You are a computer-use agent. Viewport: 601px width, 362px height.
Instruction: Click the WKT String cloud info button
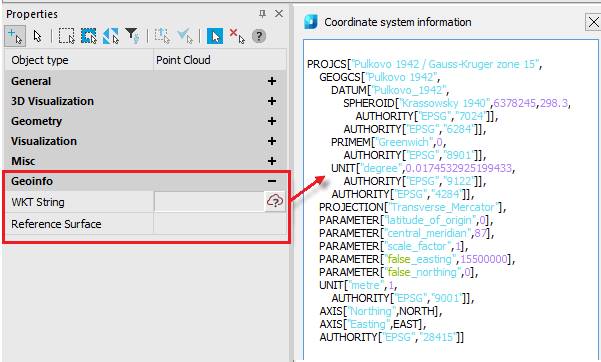tap(275, 201)
